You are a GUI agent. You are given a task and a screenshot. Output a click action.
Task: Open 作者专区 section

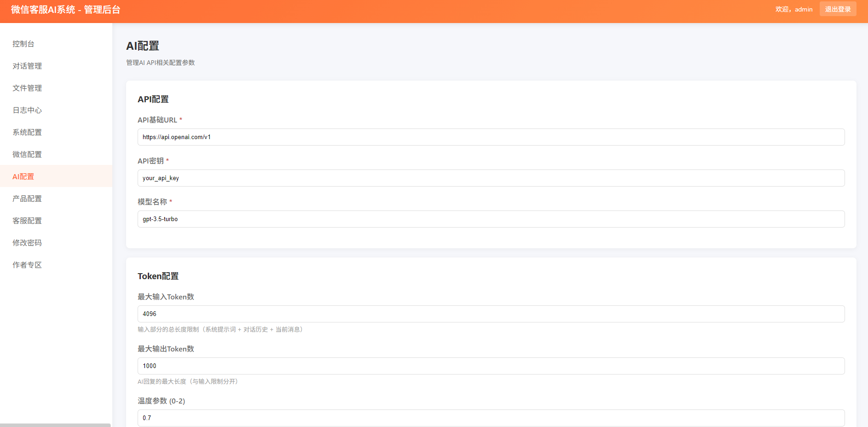[27, 265]
